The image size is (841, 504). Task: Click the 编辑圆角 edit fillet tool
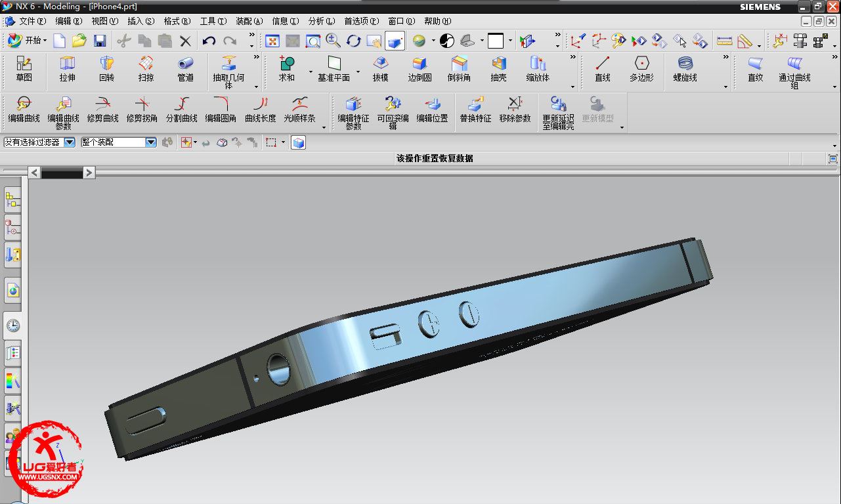click(x=221, y=110)
